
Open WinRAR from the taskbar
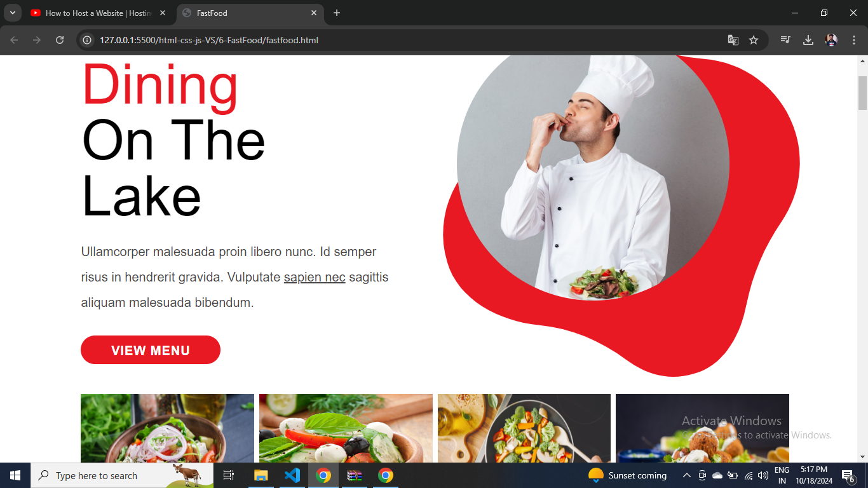tap(355, 475)
